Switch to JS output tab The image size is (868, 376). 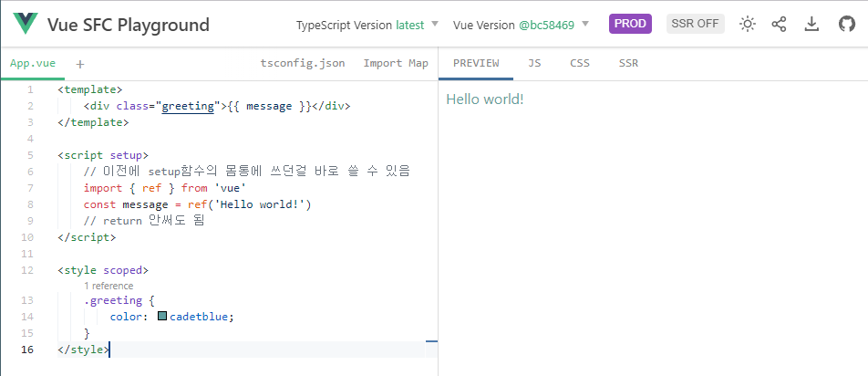534,63
